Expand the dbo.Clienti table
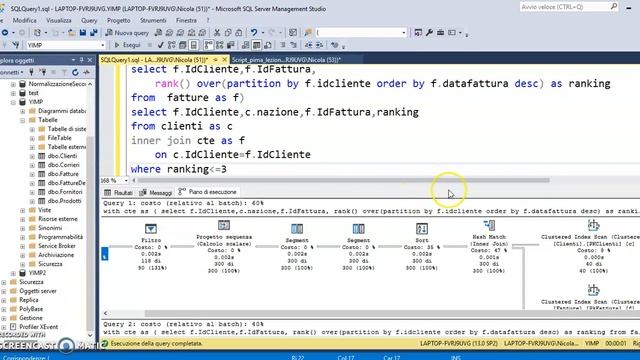640x360 pixels. point(32,156)
